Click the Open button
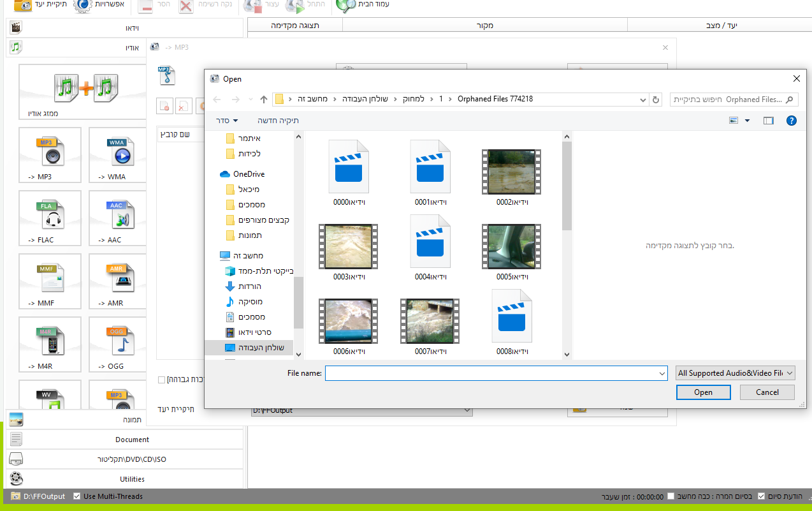 click(703, 392)
